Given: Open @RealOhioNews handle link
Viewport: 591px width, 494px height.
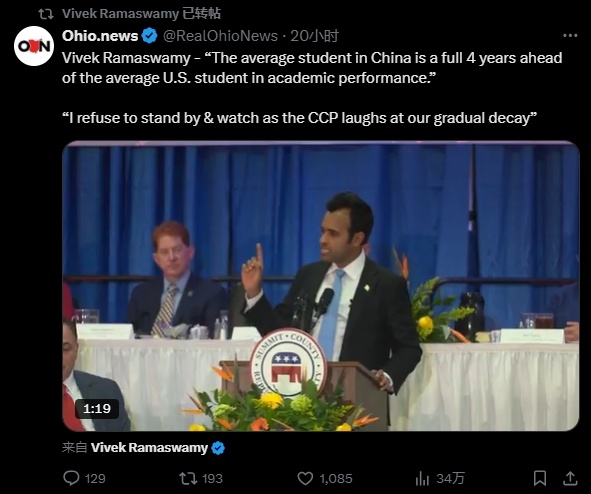Looking at the screenshot, I should coord(220,36).
